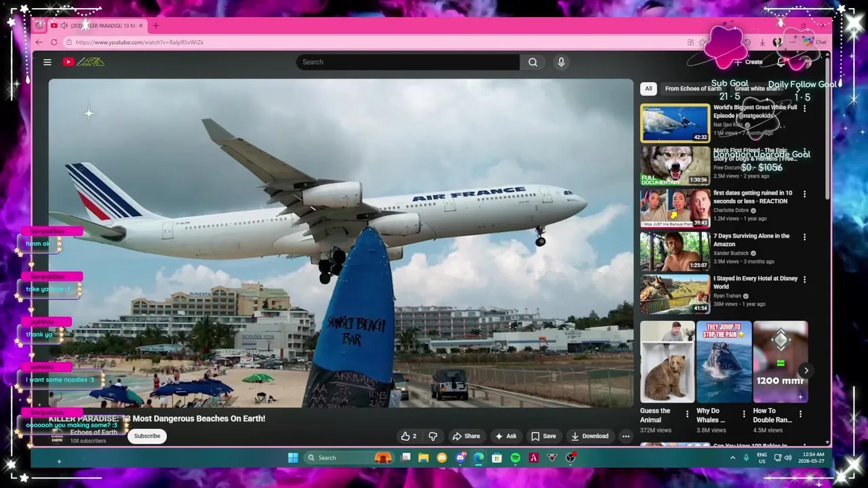Open the first dates REACTION thumbnail
This screenshot has height=488, width=868.
[x=675, y=209]
